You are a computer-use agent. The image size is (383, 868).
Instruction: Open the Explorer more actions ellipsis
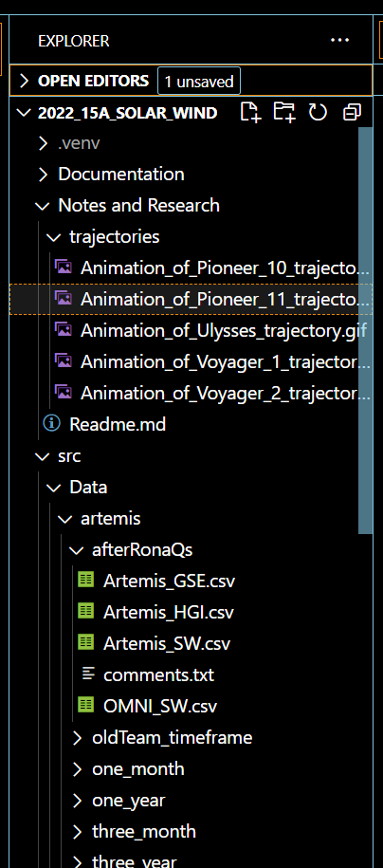click(x=339, y=41)
